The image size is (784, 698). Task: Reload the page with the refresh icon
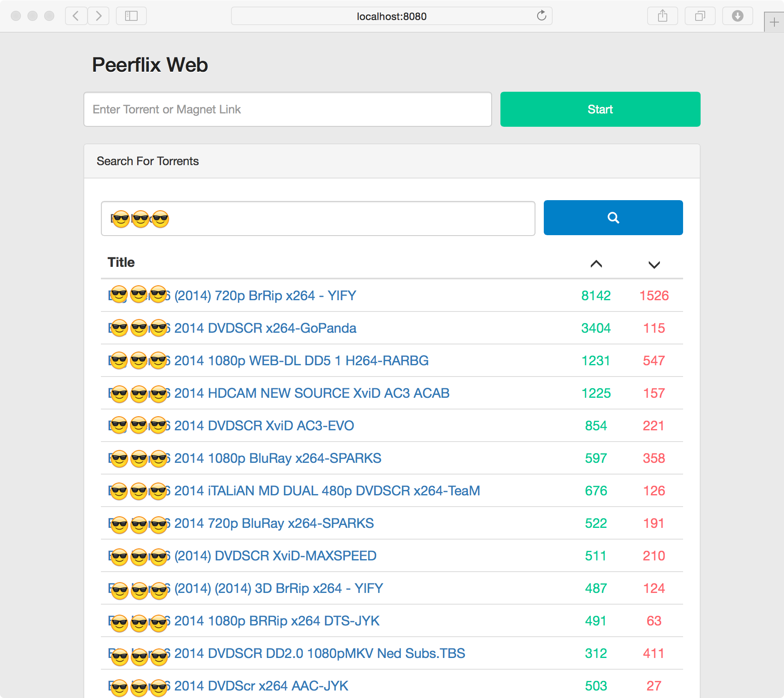pos(541,16)
